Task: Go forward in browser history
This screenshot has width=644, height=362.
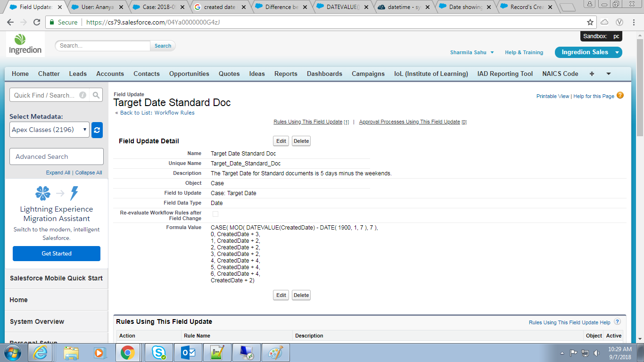Action: tap(24, 22)
